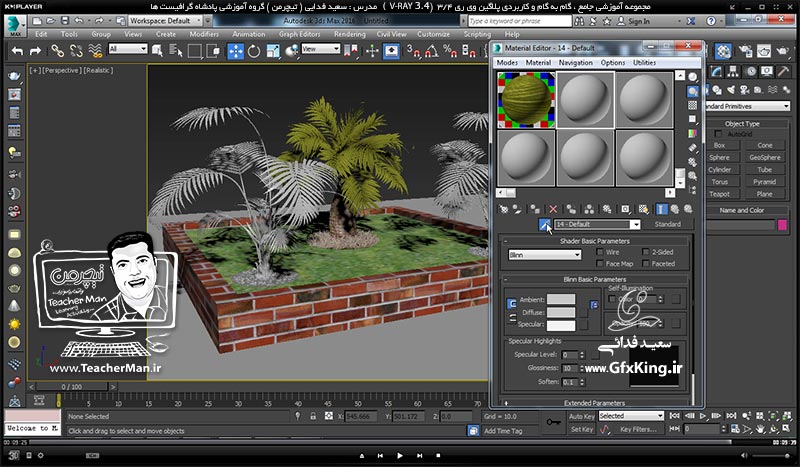The width and height of the screenshot is (800, 467).
Task: Click the selection lock toggle icon
Action: coord(313,416)
